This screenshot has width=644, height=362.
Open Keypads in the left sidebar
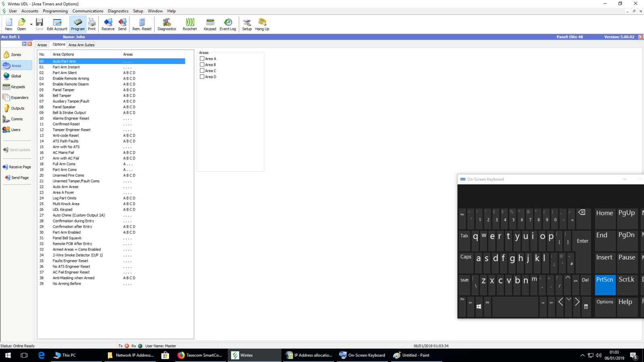pos(17,87)
